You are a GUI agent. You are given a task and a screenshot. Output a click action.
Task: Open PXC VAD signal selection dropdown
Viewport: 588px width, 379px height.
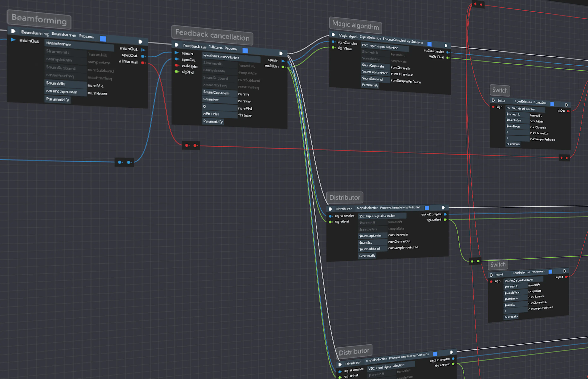[x=525, y=109]
